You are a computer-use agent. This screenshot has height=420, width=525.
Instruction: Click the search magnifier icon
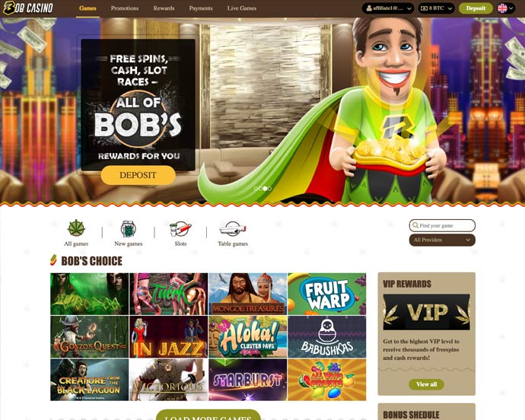tap(415, 225)
